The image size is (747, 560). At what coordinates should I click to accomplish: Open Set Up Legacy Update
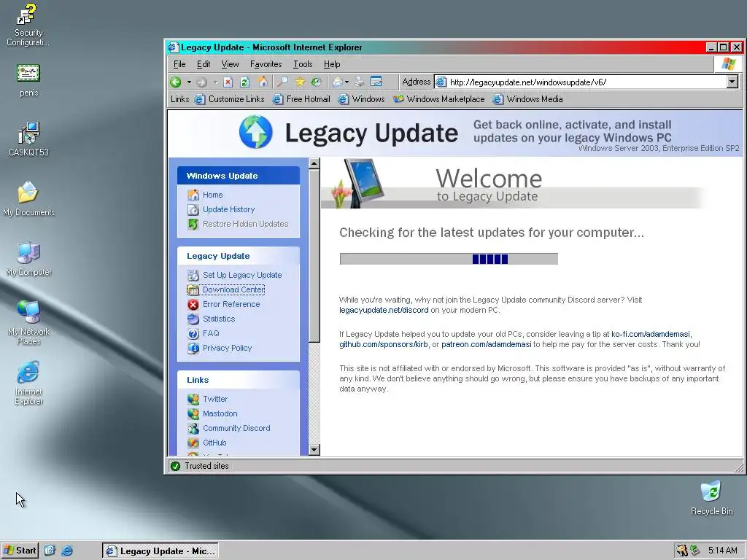click(x=242, y=275)
